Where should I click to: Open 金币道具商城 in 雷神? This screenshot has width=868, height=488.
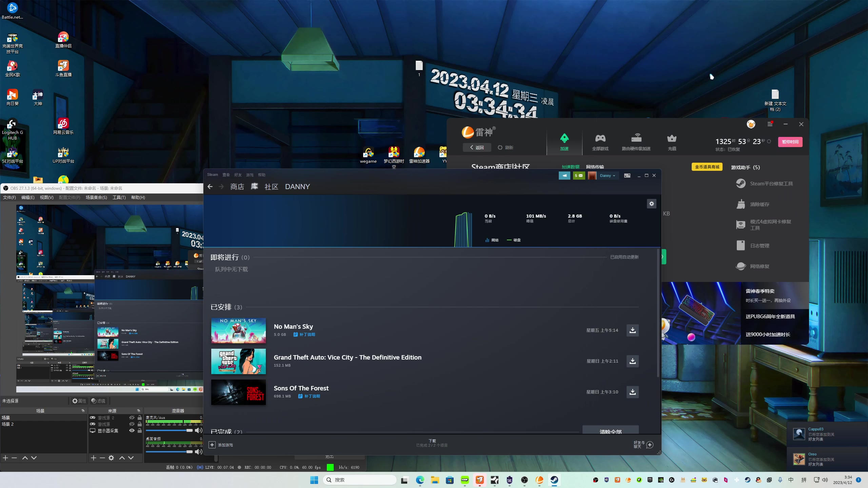(707, 167)
